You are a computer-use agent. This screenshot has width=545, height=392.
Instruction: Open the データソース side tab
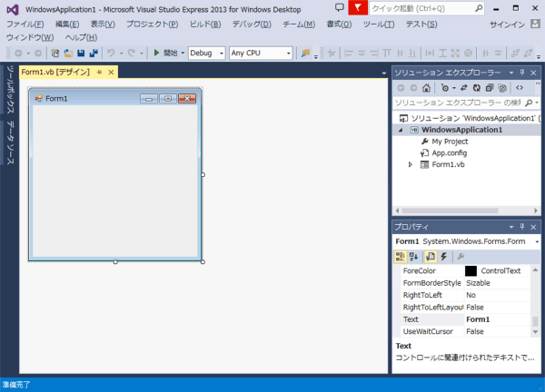tap(10, 142)
